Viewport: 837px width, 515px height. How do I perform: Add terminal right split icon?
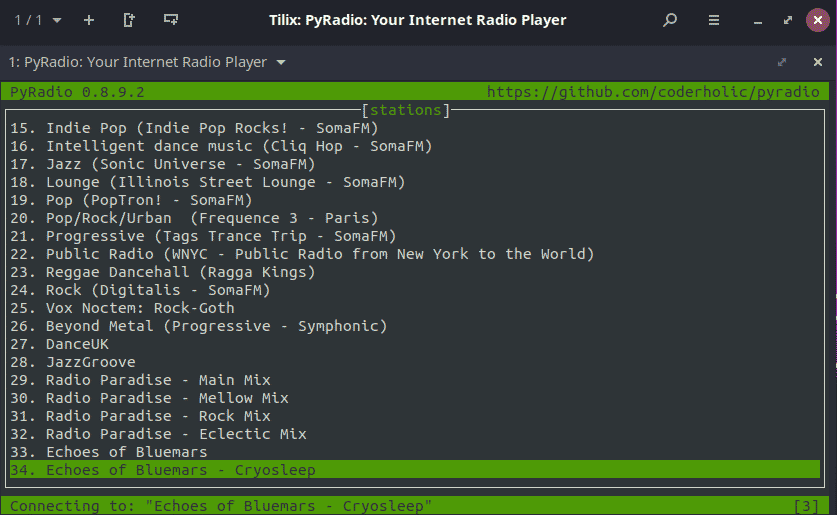tap(129, 20)
